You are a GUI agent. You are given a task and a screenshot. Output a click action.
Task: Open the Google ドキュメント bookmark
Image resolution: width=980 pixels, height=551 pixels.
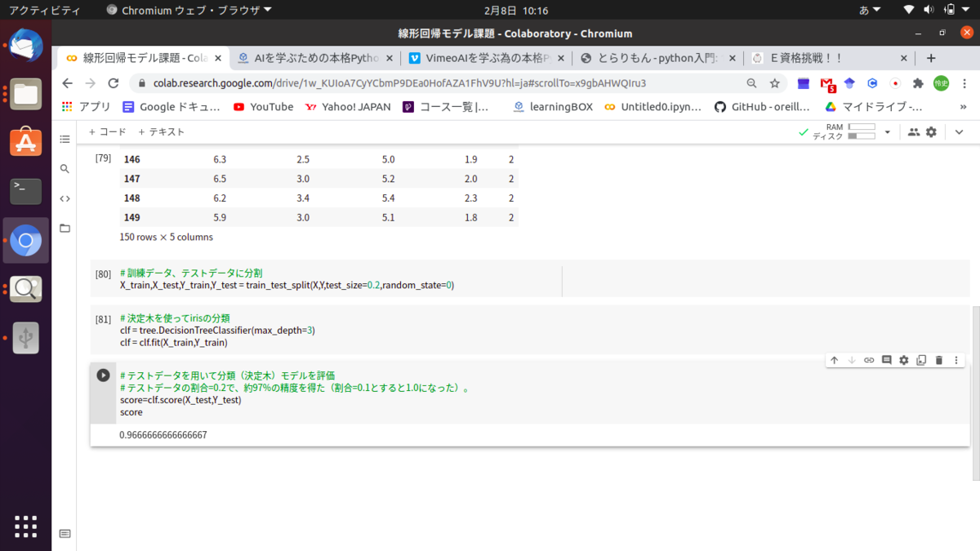[171, 106]
